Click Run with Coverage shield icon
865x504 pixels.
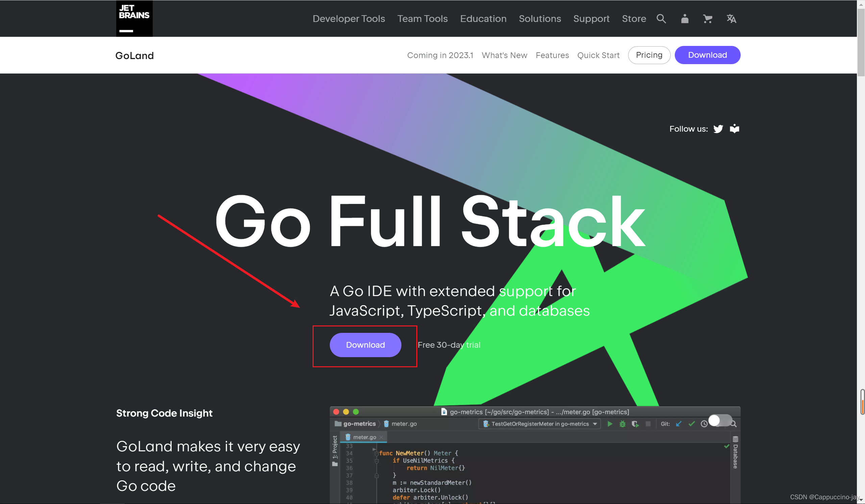[635, 424]
